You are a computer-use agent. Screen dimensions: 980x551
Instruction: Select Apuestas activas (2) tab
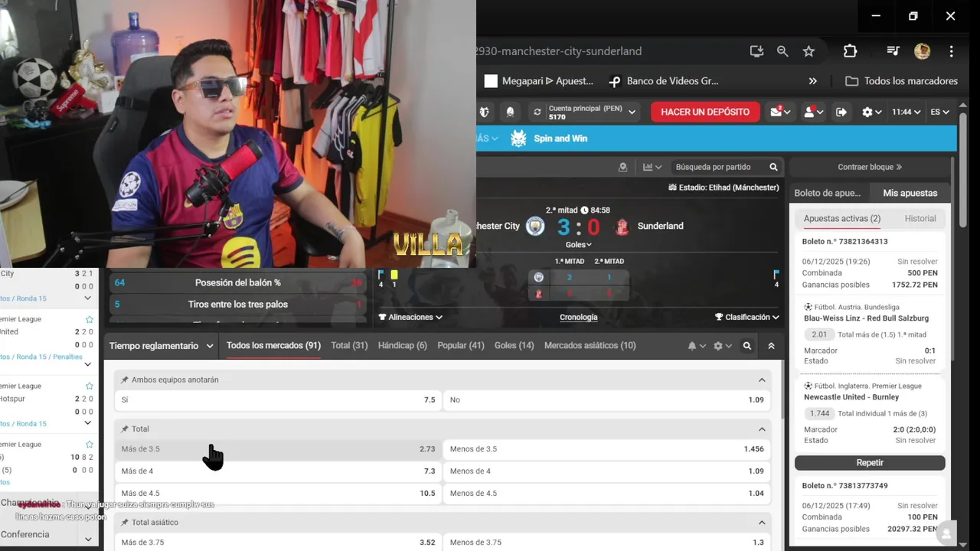(842, 219)
